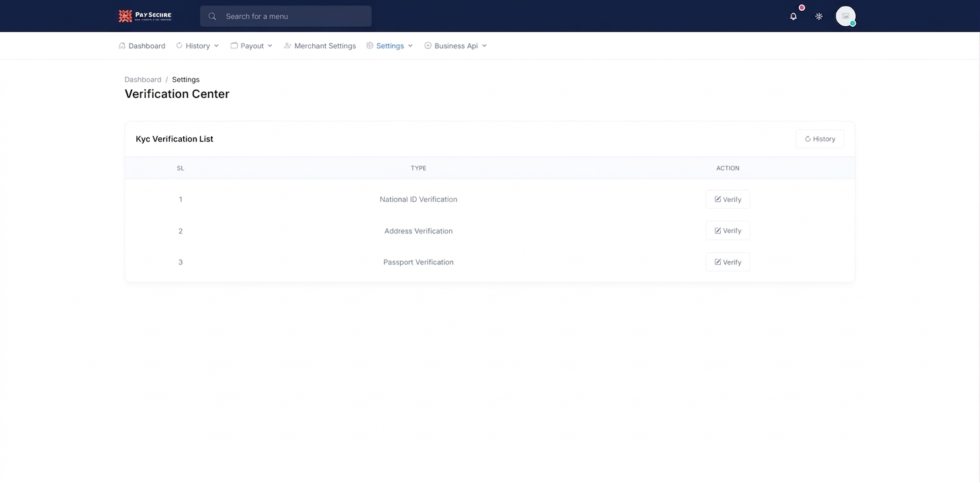Open the notifications bell
This screenshot has width=980, height=483.
793,16
